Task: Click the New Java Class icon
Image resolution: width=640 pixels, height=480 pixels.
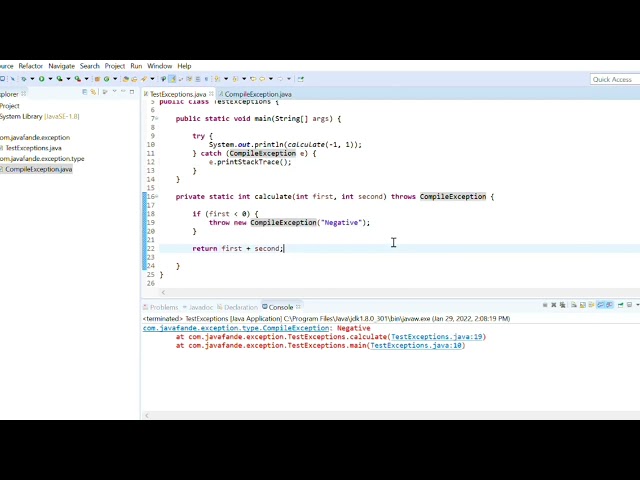Action: [107, 79]
